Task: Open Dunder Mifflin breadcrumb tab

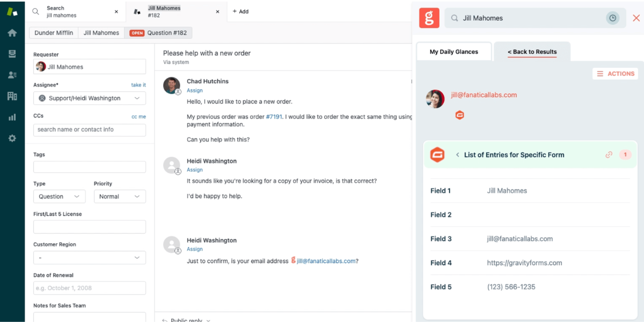Action: click(x=54, y=33)
